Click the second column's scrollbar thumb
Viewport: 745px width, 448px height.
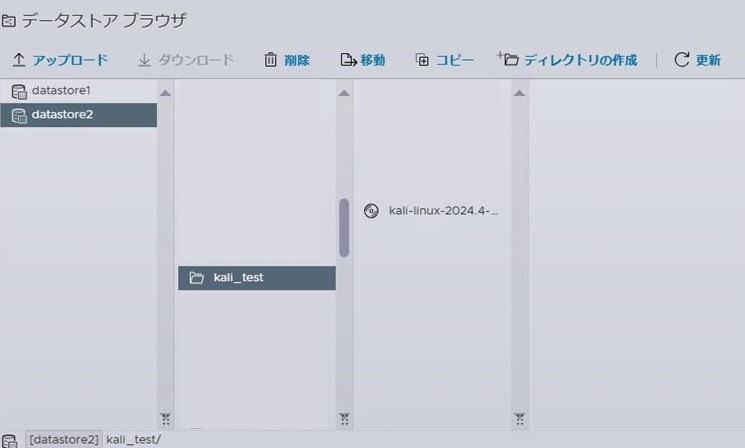[x=344, y=228]
